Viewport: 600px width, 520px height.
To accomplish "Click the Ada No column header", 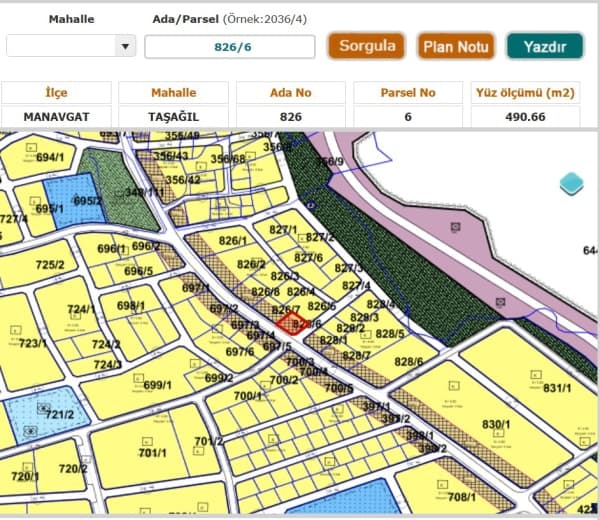I will pos(290,93).
